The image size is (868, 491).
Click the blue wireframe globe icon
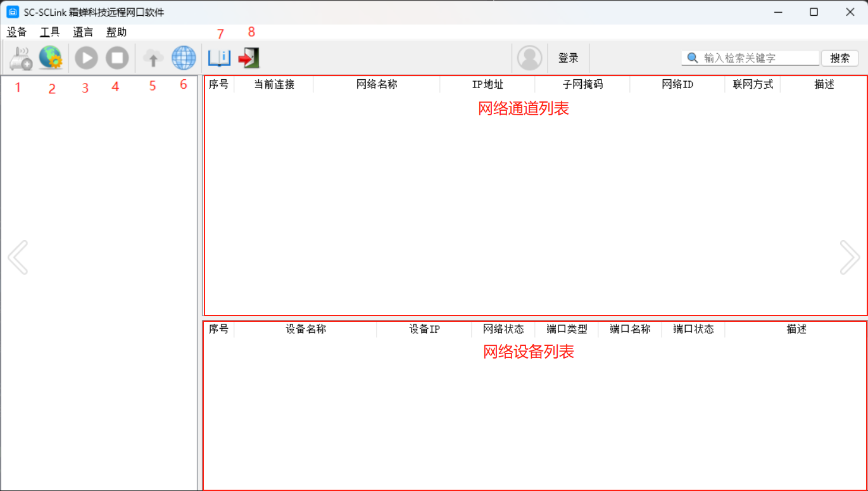point(184,58)
